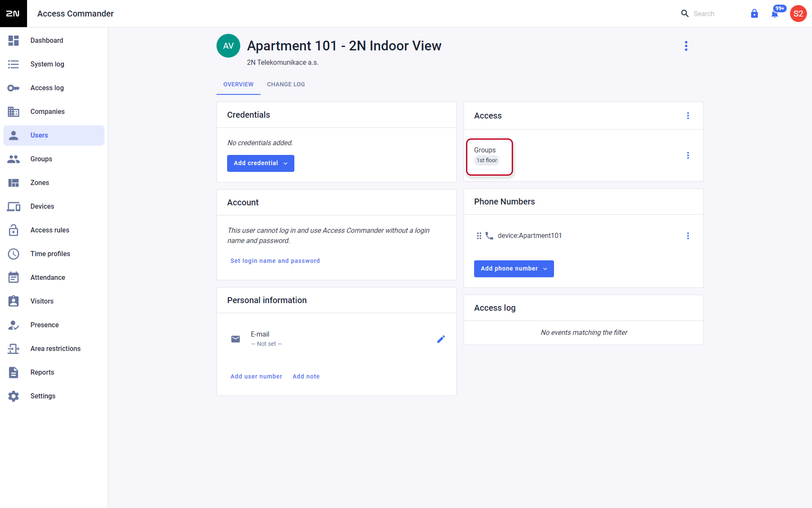Open the Access card three-dot menu
This screenshot has height=508, width=812.
coord(688,116)
